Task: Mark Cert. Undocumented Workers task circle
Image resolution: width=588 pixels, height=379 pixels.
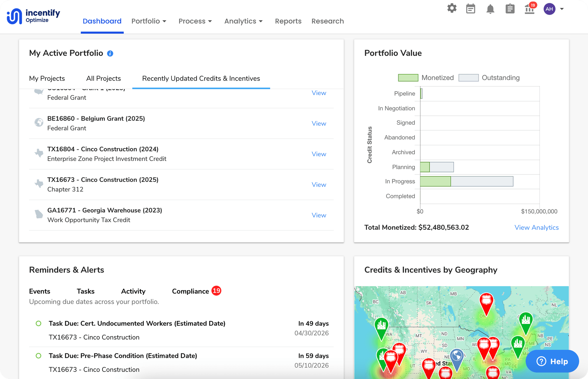Action: tap(39, 323)
